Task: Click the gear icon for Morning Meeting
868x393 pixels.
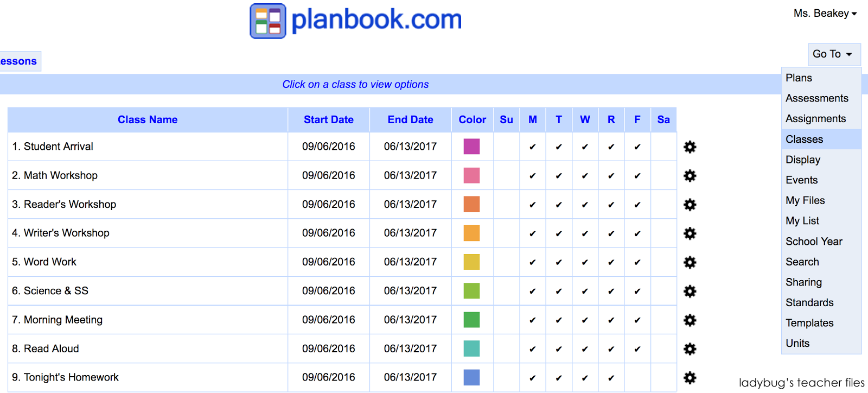Action: (x=690, y=320)
